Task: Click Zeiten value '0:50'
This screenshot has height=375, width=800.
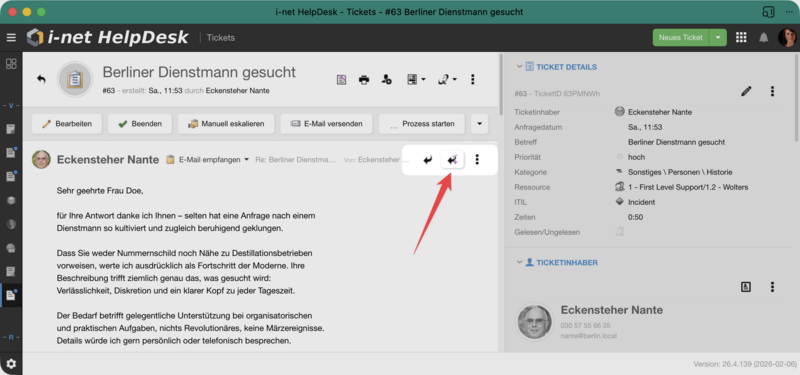Action: point(635,217)
